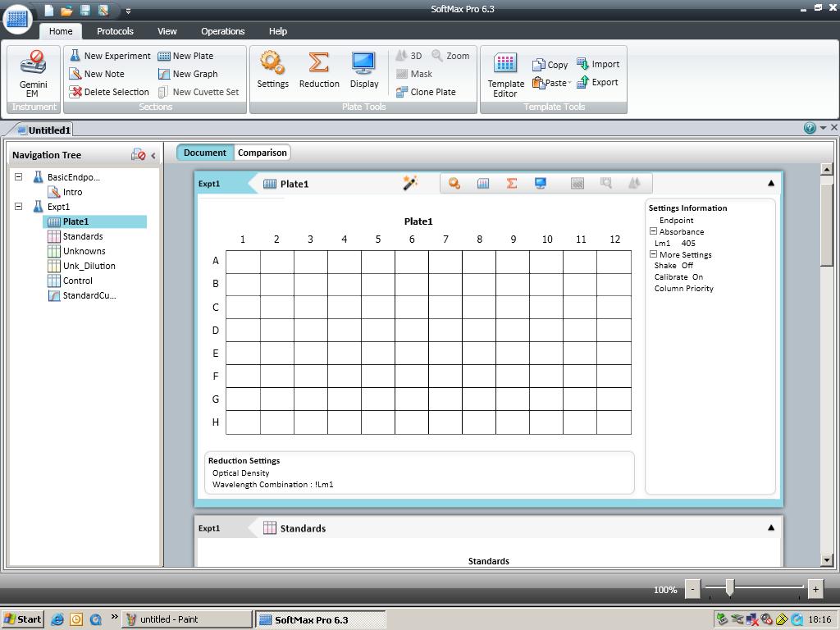Select Standards in the navigation tree
The width and height of the screenshot is (840, 630).
coord(75,236)
